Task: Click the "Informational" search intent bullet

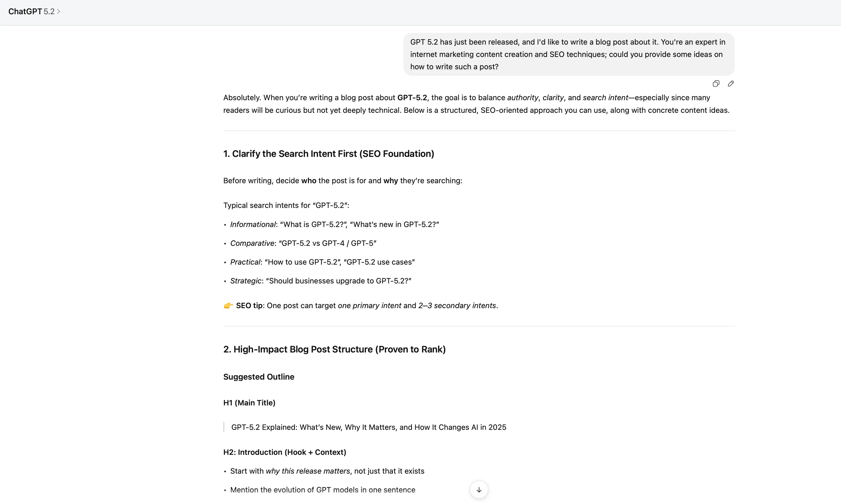Action: point(334,225)
